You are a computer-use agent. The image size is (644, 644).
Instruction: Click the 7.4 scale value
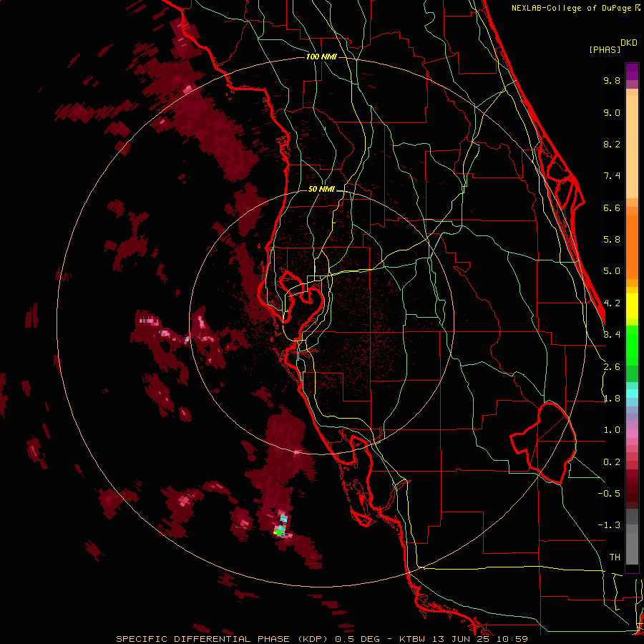click(612, 176)
